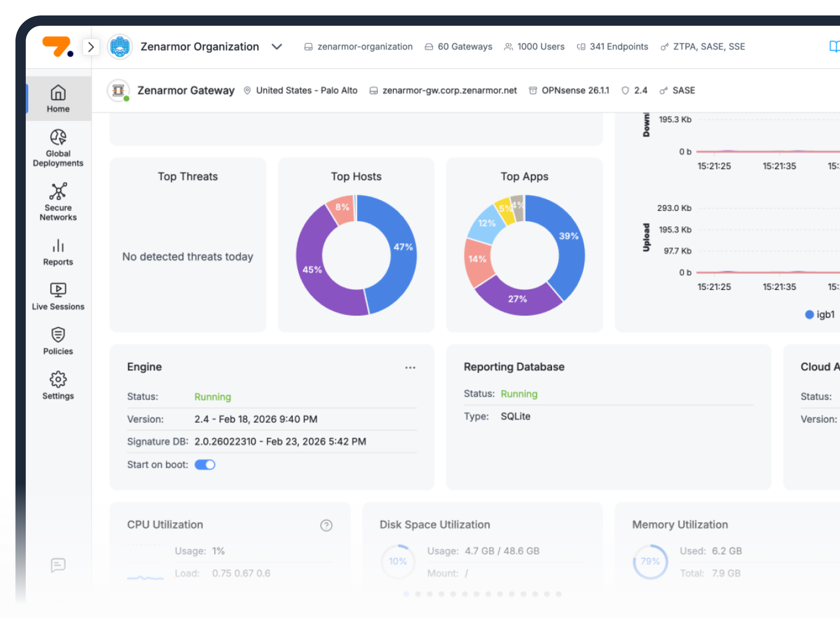Select the first carousel pagination dot

click(x=406, y=594)
